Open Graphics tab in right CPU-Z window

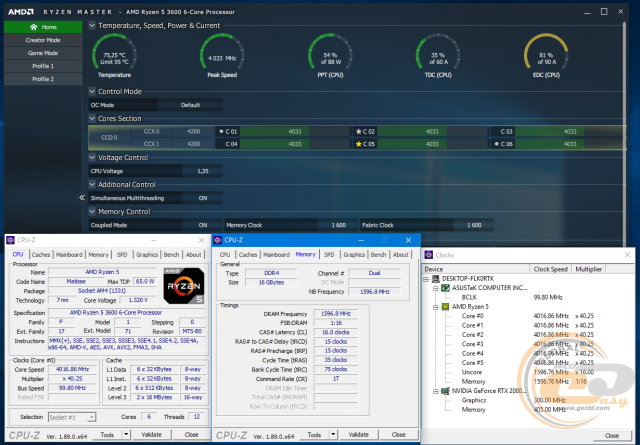pyautogui.click(x=354, y=254)
